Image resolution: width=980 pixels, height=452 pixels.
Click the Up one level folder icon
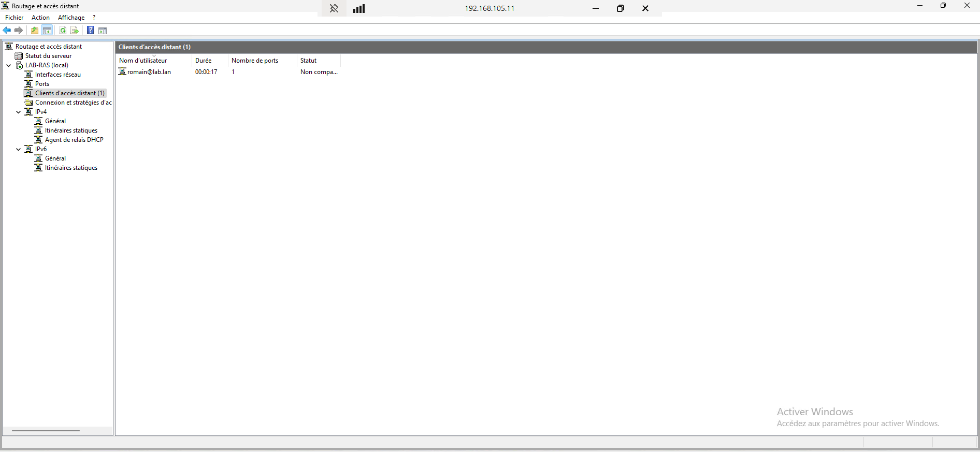pos(35,31)
